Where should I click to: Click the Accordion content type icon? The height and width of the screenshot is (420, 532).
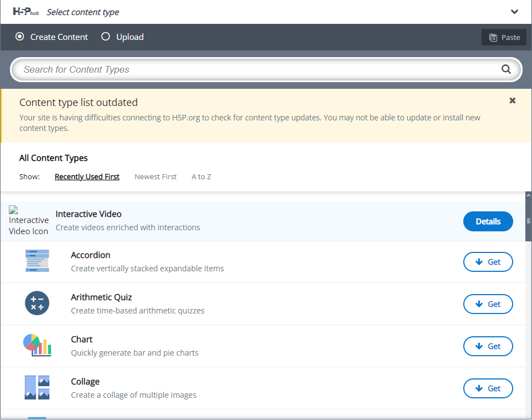click(x=37, y=261)
